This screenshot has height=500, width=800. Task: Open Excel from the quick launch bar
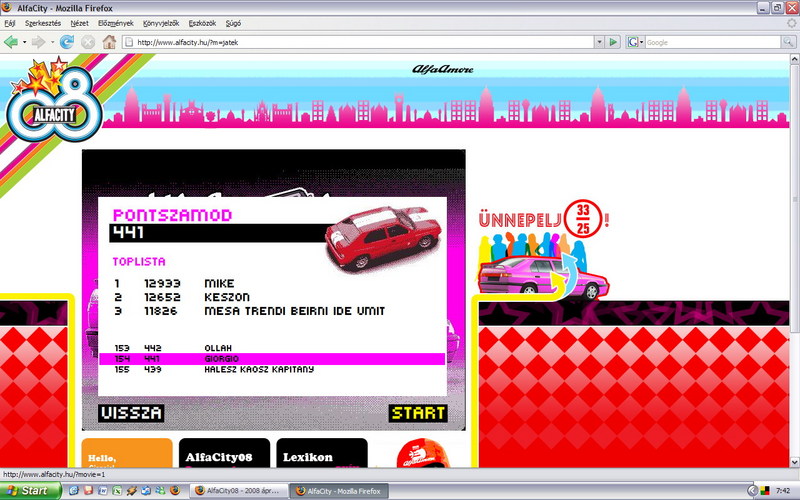point(117,491)
